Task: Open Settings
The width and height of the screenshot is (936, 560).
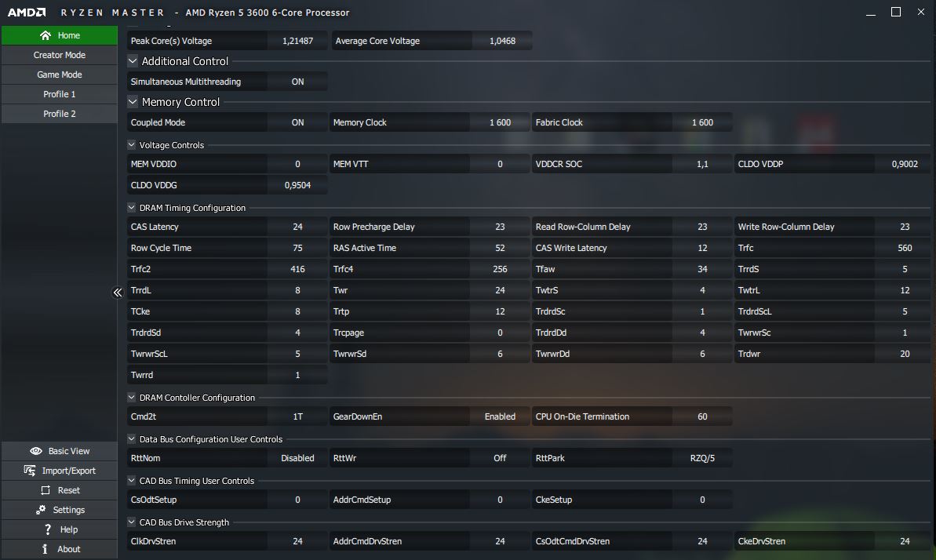Action: 60,510
